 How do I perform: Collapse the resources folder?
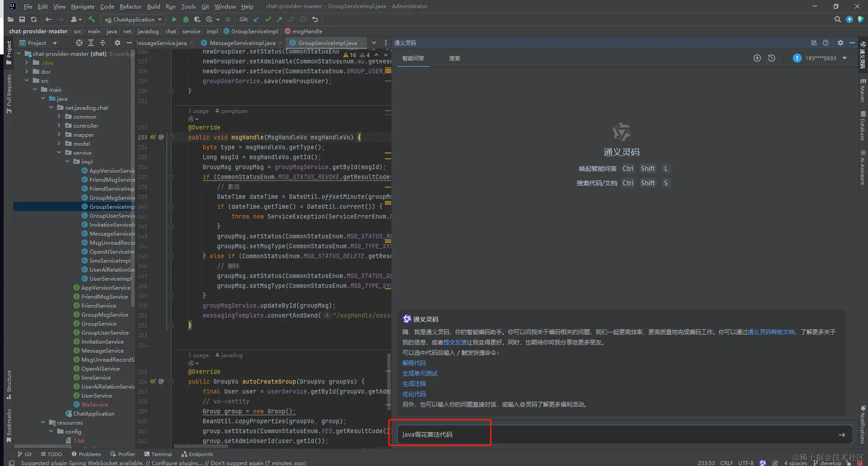pyautogui.click(x=43, y=422)
